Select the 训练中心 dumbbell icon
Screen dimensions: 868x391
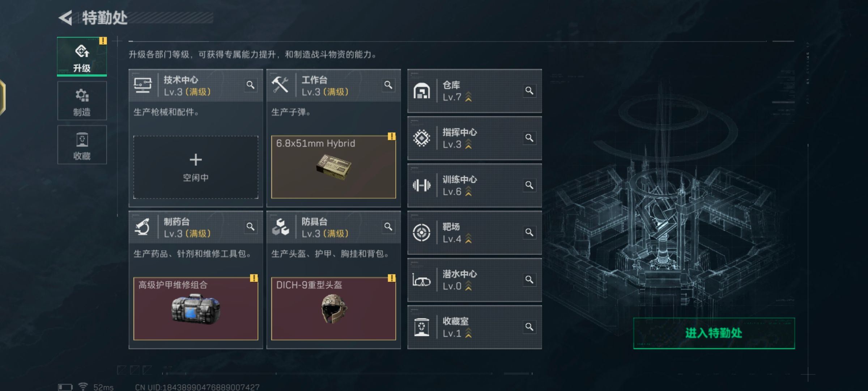pyautogui.click(x=422, y=185)
